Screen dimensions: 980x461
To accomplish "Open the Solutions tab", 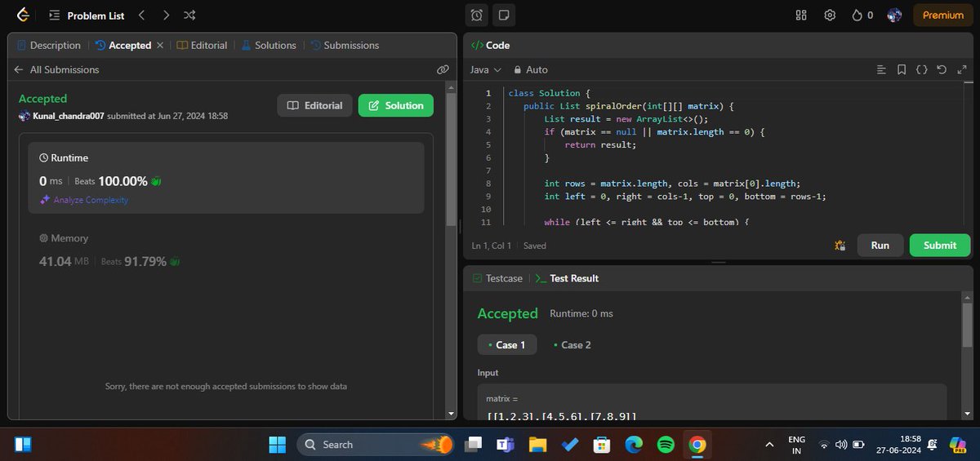I will [268, 46].
